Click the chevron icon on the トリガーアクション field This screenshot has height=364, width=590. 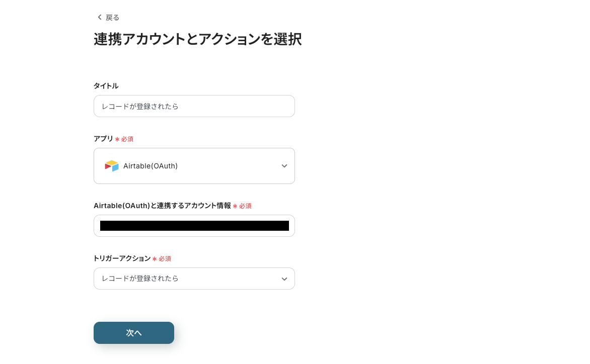pos(284,279)
